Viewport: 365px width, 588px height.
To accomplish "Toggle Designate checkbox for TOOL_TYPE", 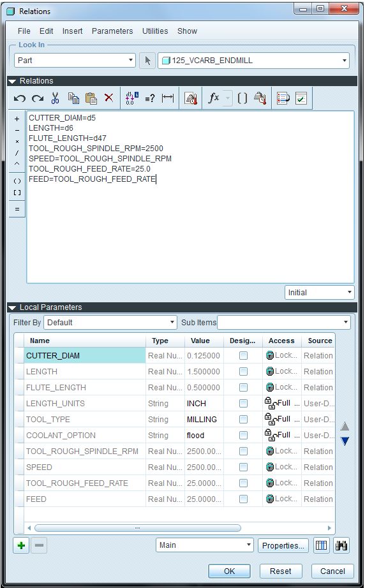I will coord(244,419).
